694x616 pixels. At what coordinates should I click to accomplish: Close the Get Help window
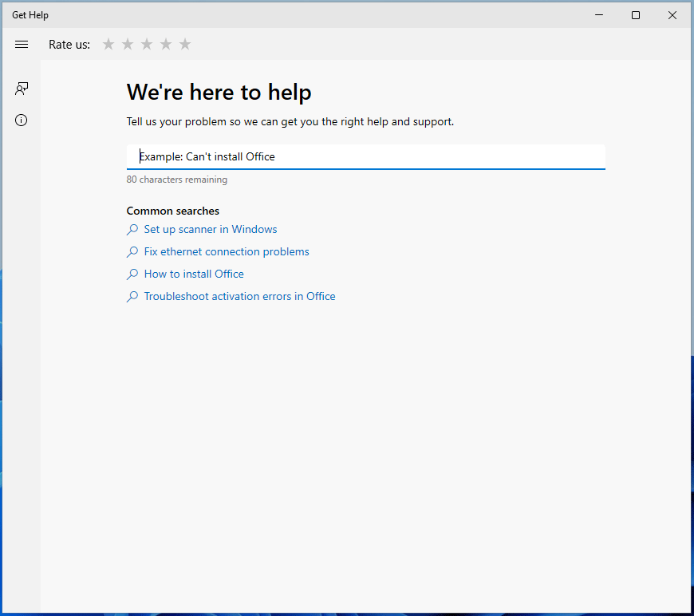click(672, 15)
